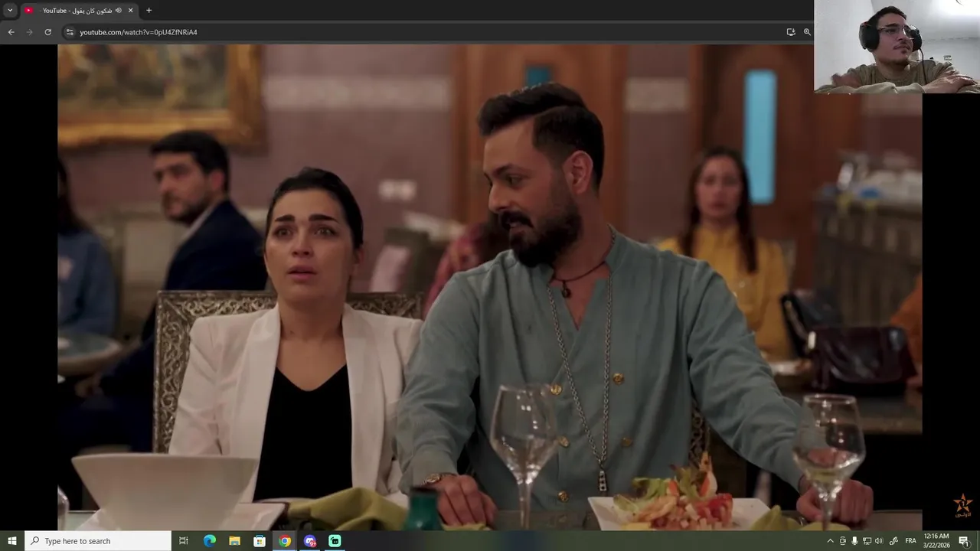The height and width of the screenshot is (551, 980).
Task: Open the volume speaker tray icon
Action: [x=879, y=541]
